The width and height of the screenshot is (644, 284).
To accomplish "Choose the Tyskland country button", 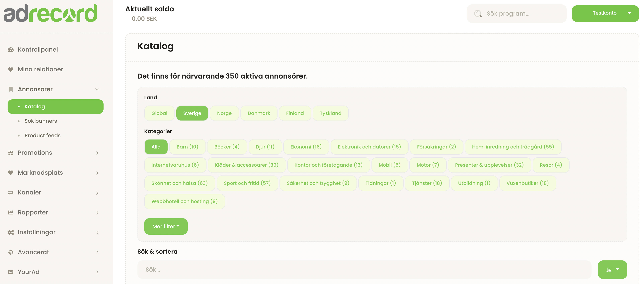I will (x=330, y=113).
